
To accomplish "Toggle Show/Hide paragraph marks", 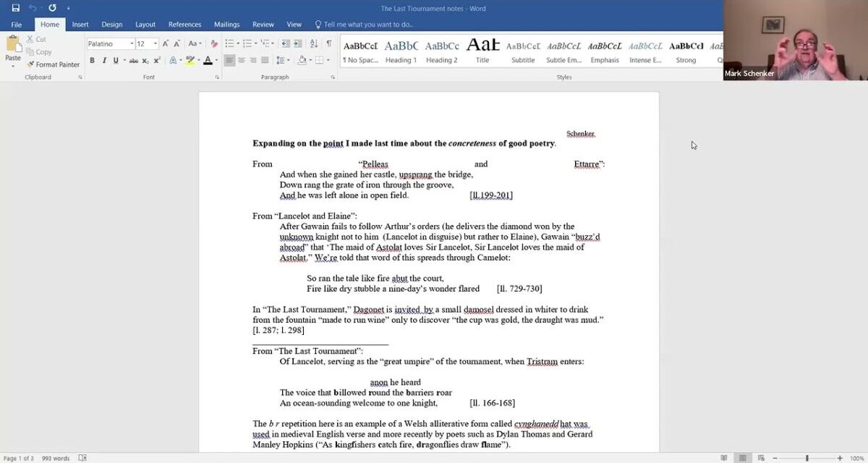I will tap(329, 43).
